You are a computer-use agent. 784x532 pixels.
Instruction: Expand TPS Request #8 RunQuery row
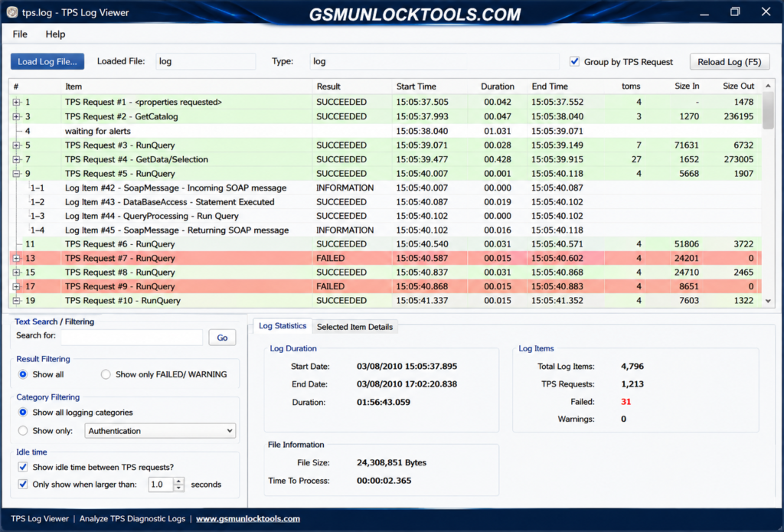17,272
